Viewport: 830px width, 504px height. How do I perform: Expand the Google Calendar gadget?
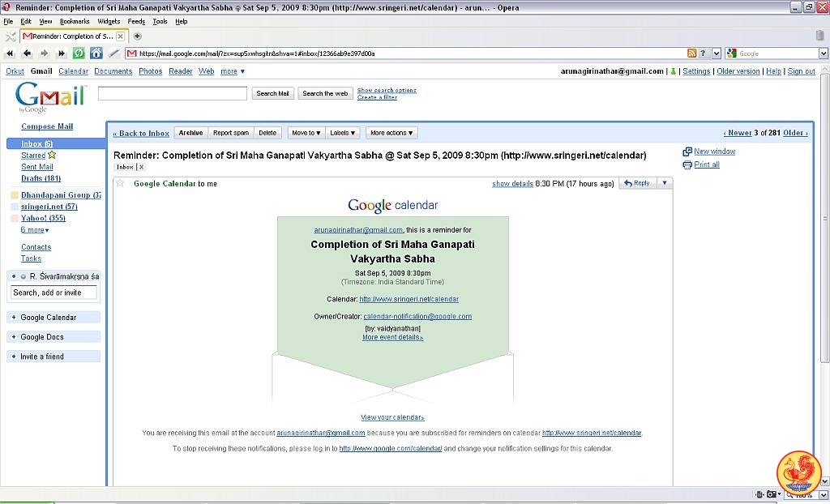point(14,318)
